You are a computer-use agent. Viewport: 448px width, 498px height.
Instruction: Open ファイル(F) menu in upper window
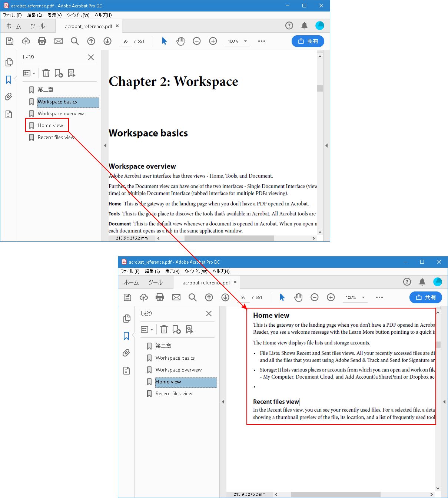tap(12, 15)
